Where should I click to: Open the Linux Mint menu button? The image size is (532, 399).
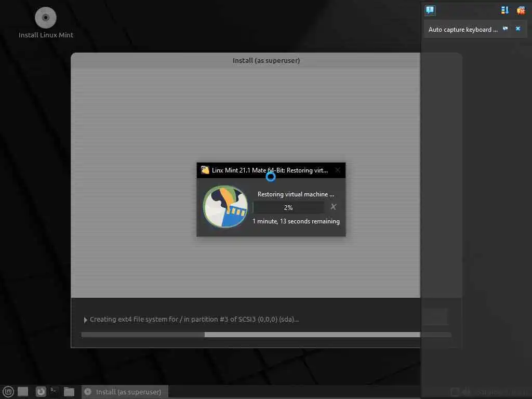pos(8,392)
